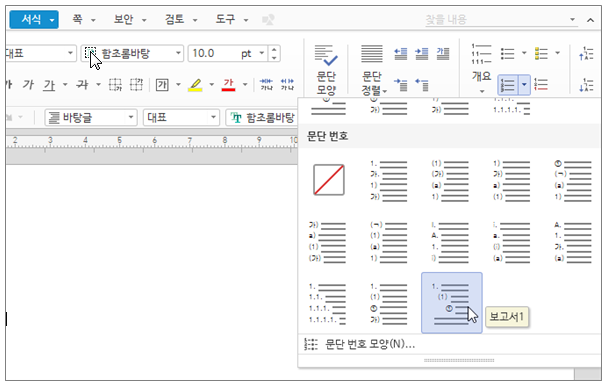606x388 pixels.
Task: Open the 검토 menu
Action: [x=181, y=19]
